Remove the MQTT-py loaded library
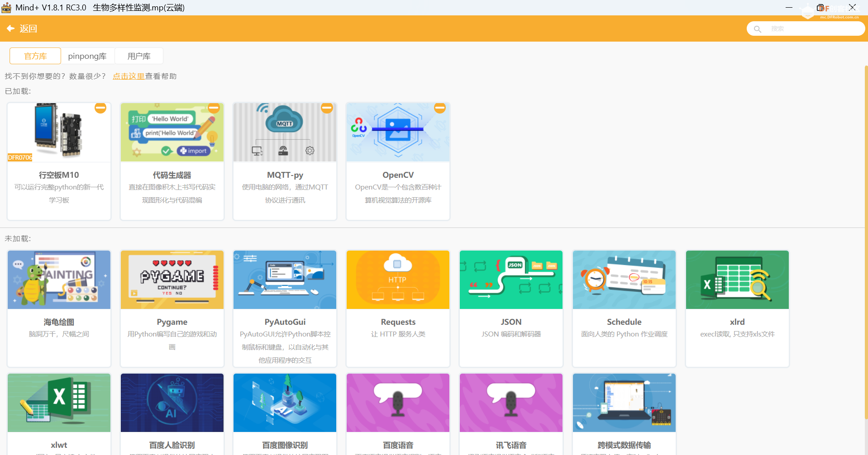Viewport: 868px width, 455px height. pos(327,108)
